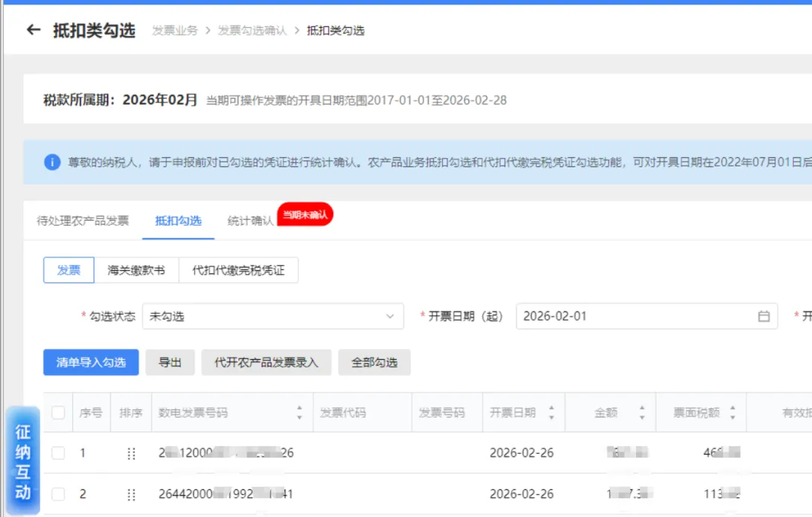Sort by 票面税额 column arrows
Viewport: 812px width, 517px height.
click(732, 412)
